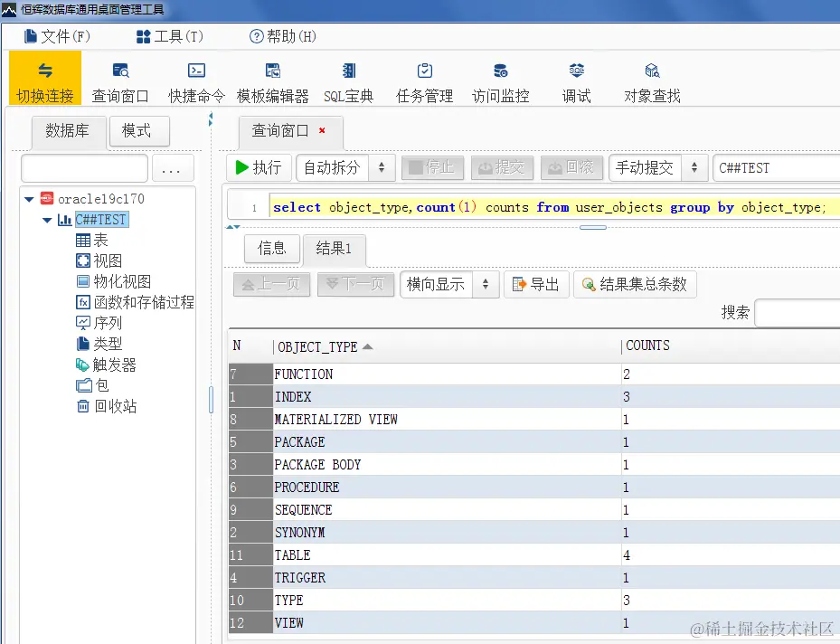Click the 回滚 (rollback) button

[x=571, y=167]
